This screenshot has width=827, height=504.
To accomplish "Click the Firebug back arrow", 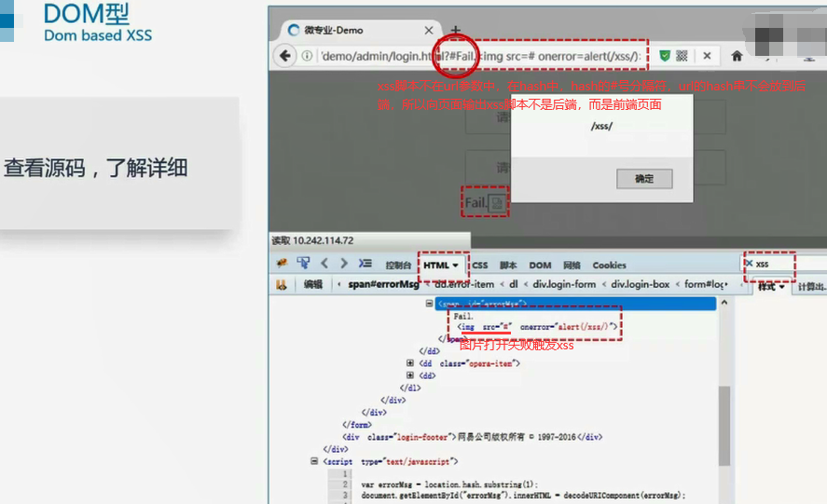I will click(x=324, y=263).
